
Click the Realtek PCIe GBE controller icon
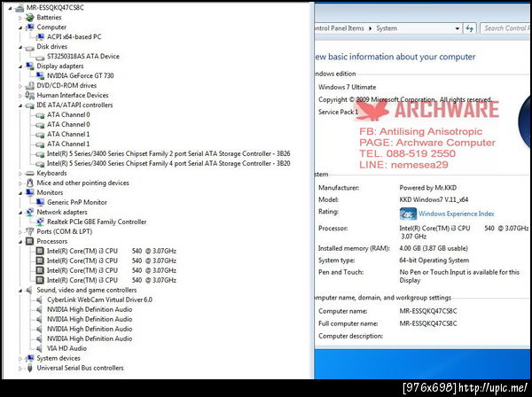click(40, 222)
